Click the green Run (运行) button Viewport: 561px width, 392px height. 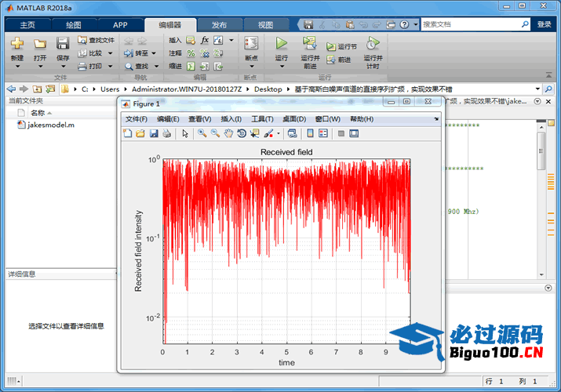(282, 44)
